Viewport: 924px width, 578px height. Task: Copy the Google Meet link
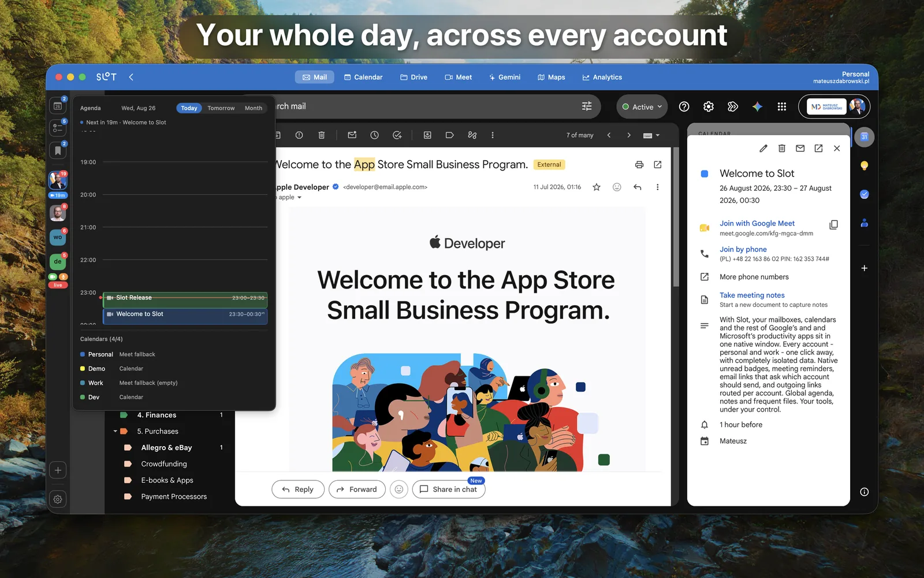(833, 225)
